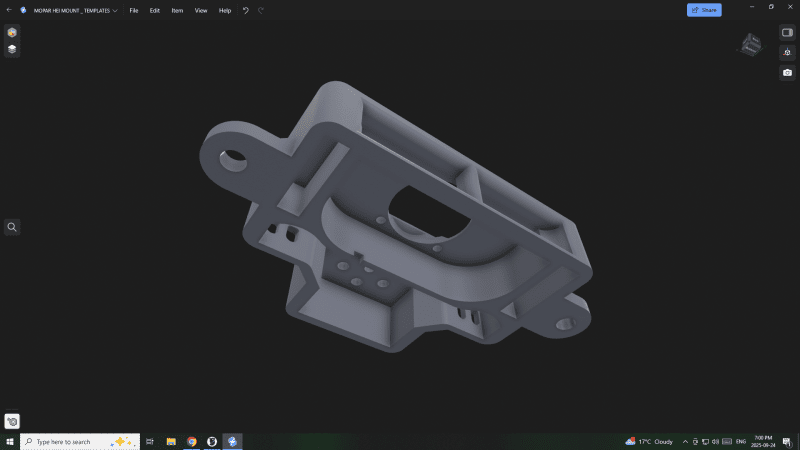The width and height of the screenshot is (800, 450).
Task: Click the snapshot camera icon
Action: [x=787, y=72]
